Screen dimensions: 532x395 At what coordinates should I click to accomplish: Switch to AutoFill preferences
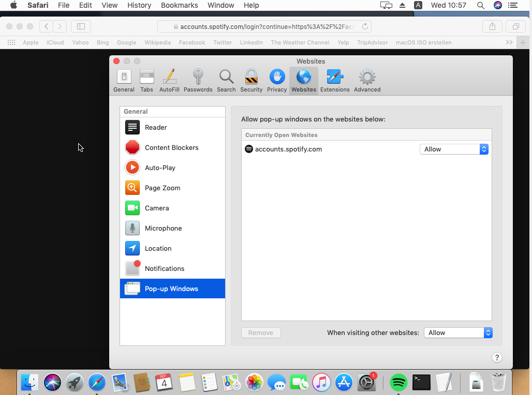coord(169,81)
